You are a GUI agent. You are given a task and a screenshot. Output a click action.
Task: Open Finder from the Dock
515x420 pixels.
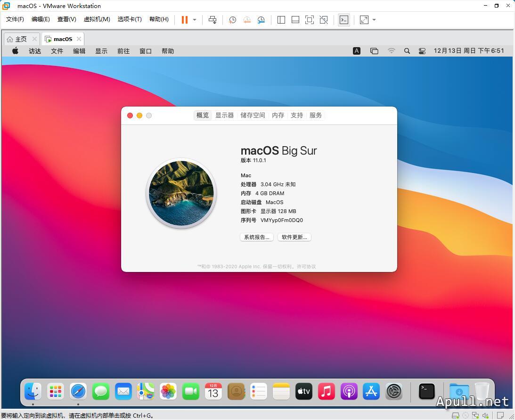pyautogui.click(x=33, y=391)
